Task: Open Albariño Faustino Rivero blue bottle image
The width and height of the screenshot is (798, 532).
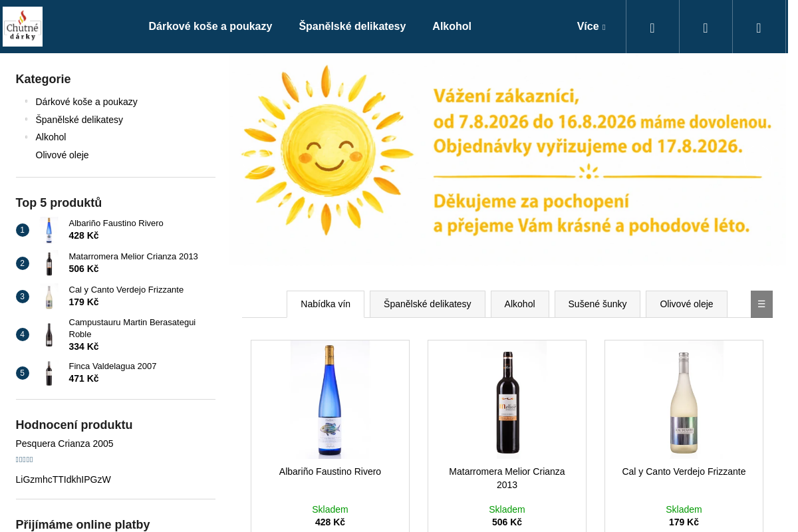Action: (x=330, y=400)
